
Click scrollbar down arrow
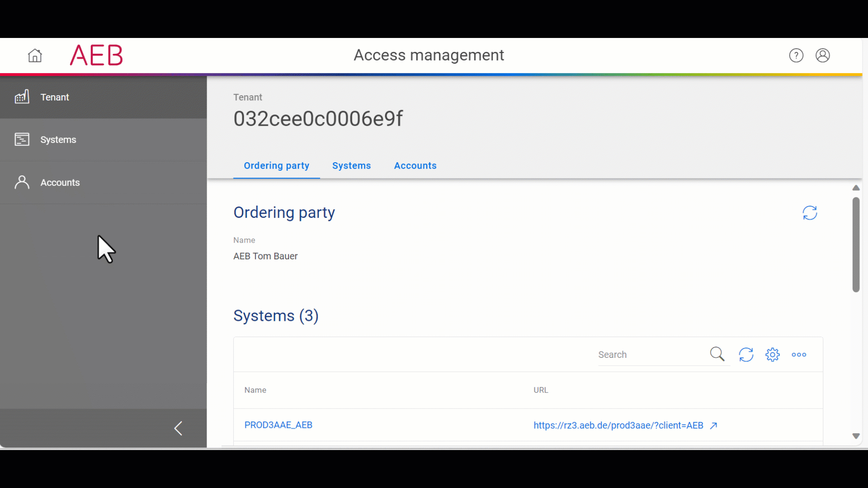click(x=856, y=436)
